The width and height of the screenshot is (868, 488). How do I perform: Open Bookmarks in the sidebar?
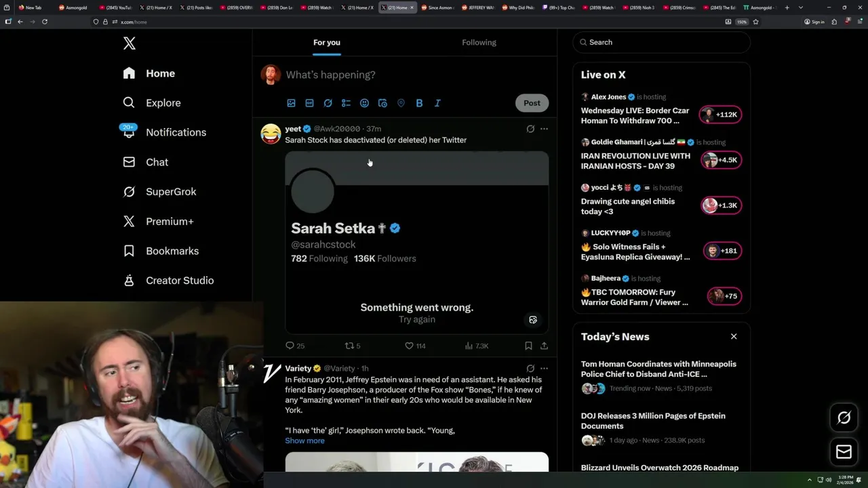click(161, 251)
